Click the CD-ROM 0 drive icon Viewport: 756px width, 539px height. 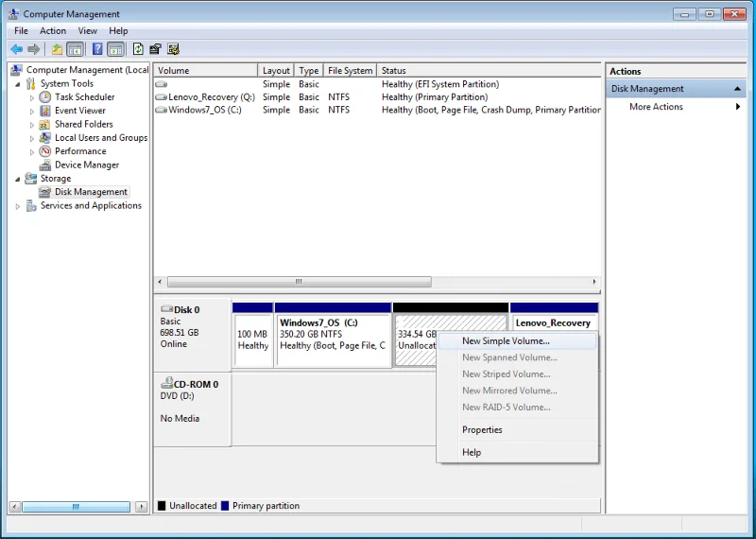point(167,383)
